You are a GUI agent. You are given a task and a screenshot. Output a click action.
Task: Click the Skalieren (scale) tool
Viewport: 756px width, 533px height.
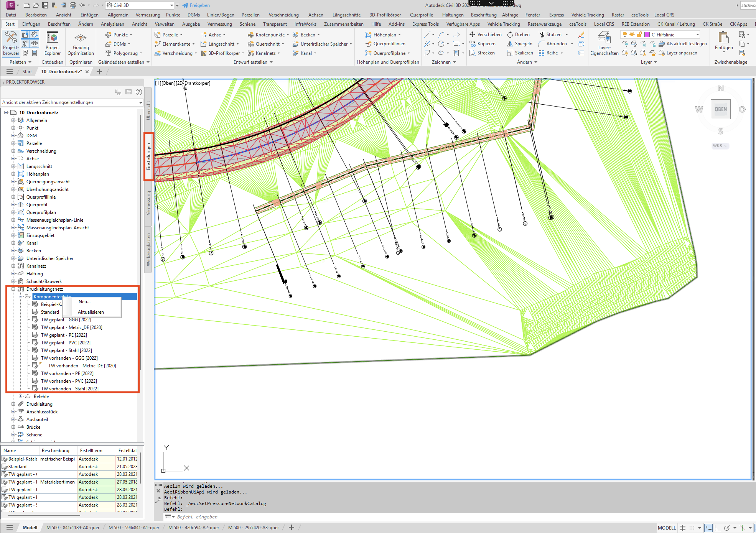520,53
